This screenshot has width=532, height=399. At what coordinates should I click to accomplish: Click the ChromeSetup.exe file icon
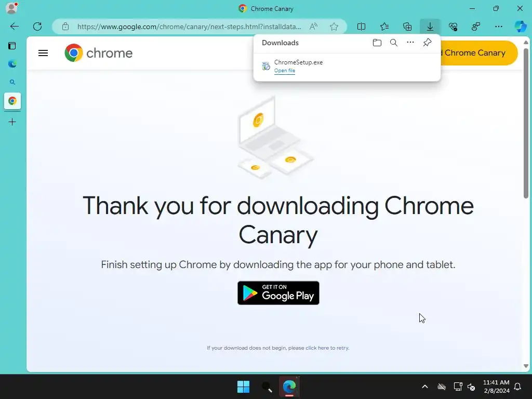[266, 66]
